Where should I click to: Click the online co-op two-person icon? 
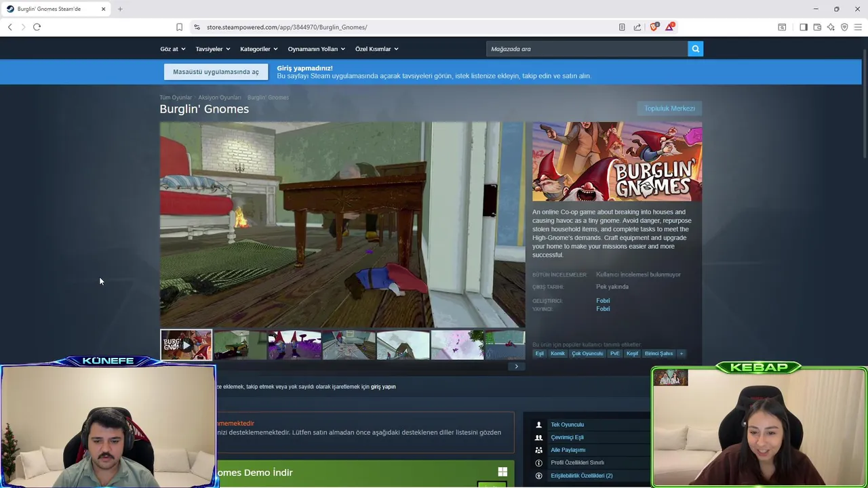coord(538,437)
